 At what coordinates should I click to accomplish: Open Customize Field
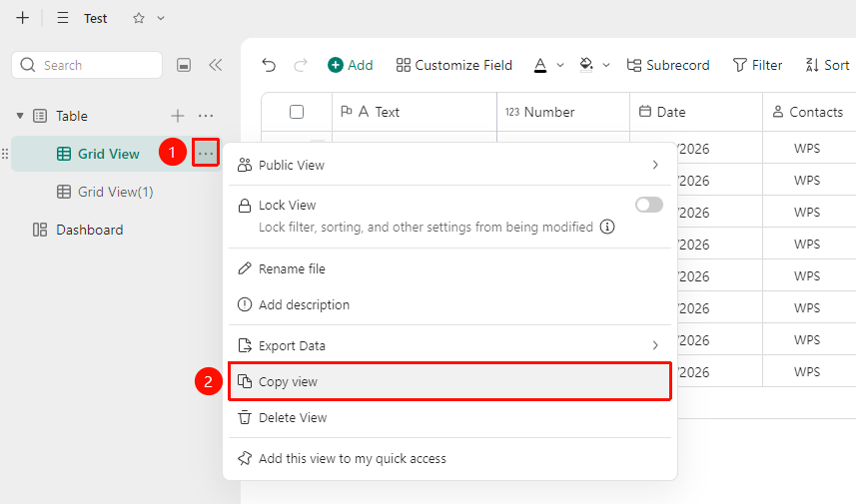tap(454, 65)
